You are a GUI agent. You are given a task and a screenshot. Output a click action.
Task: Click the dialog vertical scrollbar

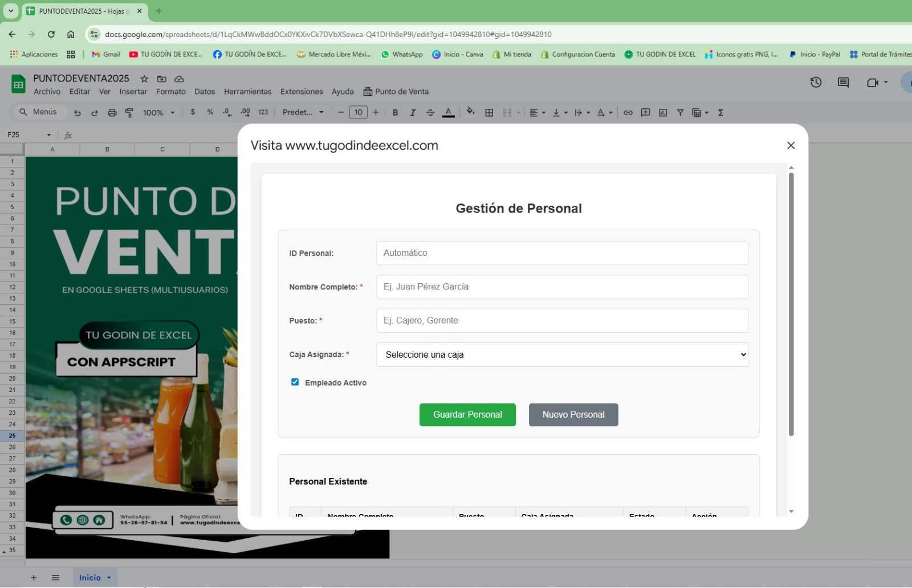point(791,304)
